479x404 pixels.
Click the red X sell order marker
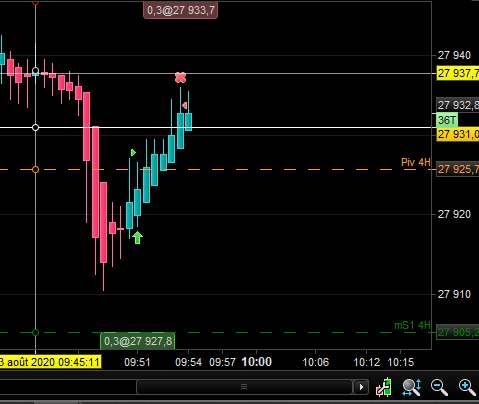click(180, 78)
